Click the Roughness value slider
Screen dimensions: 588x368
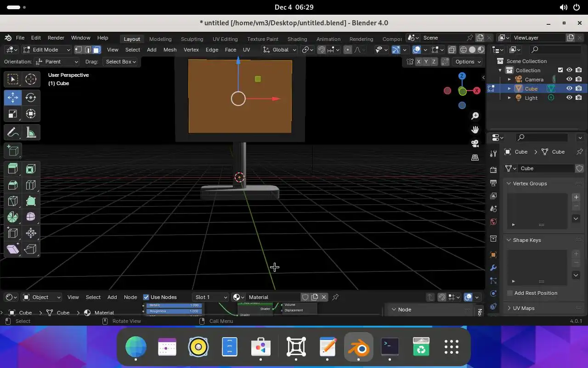(x=175, y=311)
